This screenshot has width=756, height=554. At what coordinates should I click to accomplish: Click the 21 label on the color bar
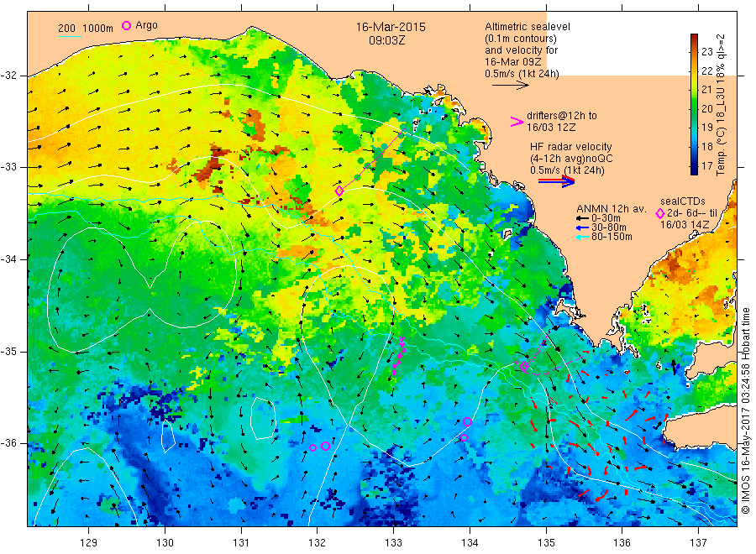coord(706,90)
